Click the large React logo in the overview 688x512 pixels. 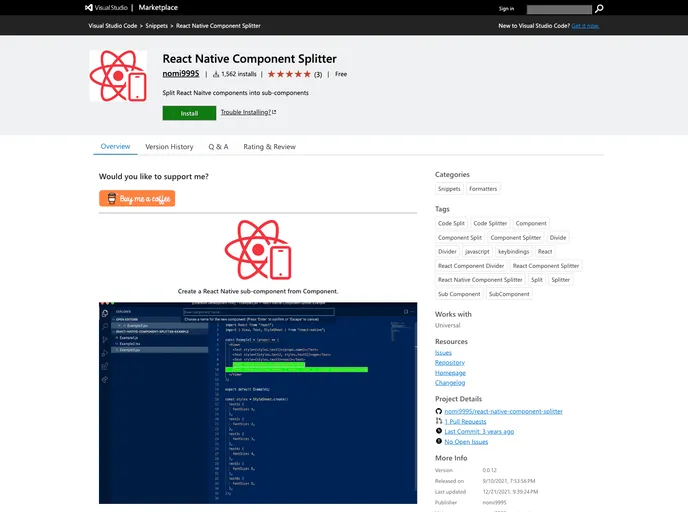258,250
